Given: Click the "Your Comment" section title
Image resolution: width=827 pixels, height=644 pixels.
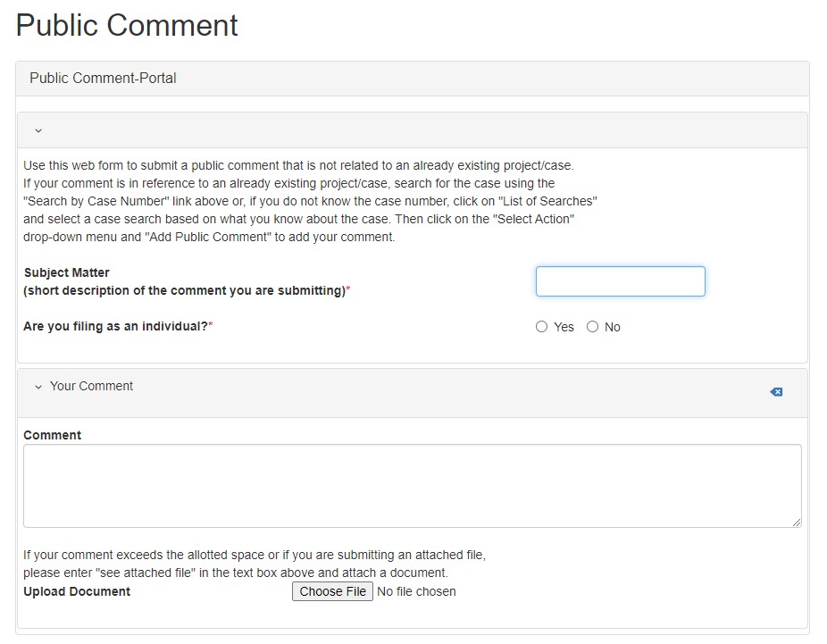Looking at the screenshot, I should coord(91,386).
